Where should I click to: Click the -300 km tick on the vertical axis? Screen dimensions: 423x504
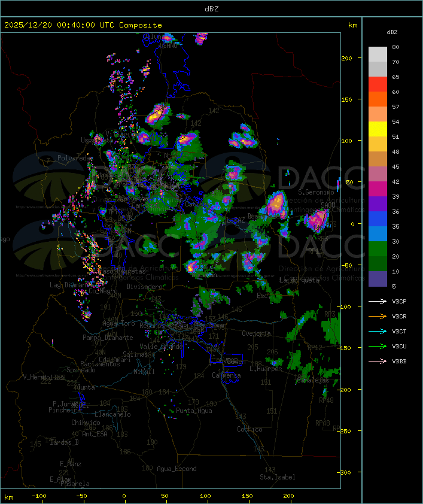click(343, 472)
